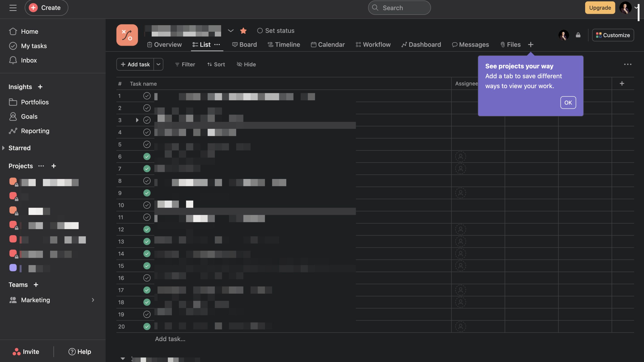Click OK to dismiss the tooltip
The width and height of the screenshot is (644, 362).
pos(568,103)
